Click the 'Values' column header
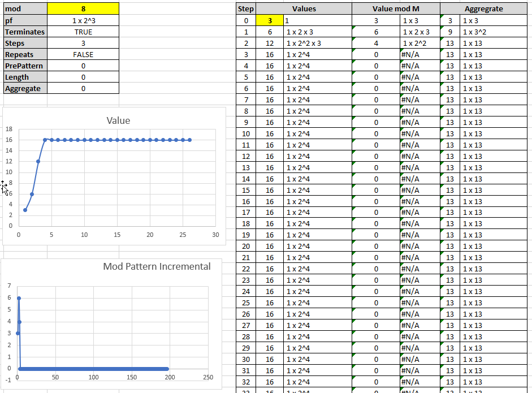 (x=304, y=9)
